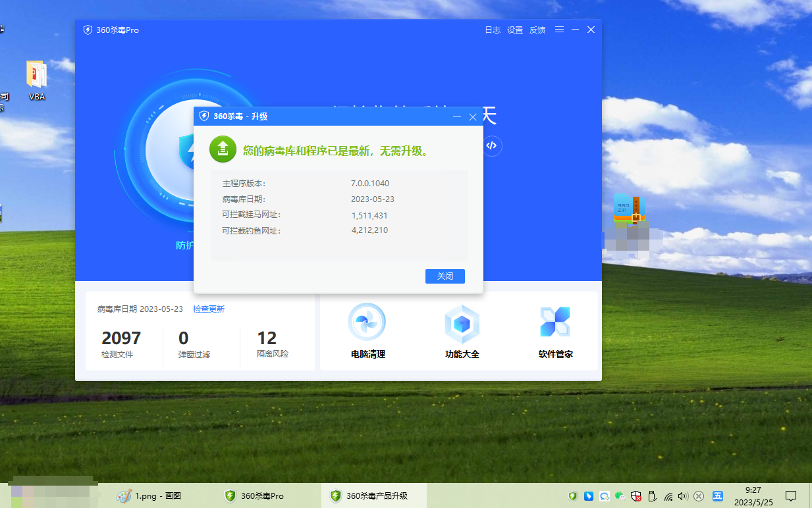Minimize the 360杀毒Pro main window
The height and width of the screenshot is (508, 812).
pos(576,30)
